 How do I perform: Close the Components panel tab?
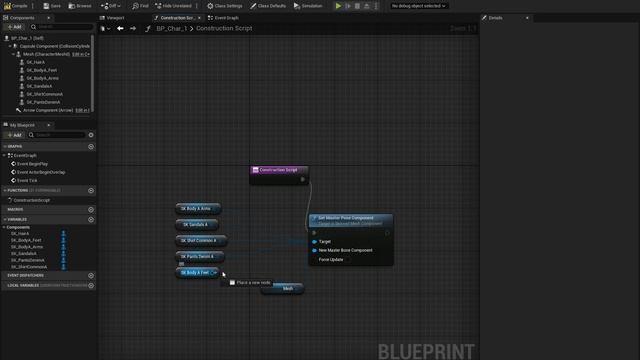click(49, 18)
